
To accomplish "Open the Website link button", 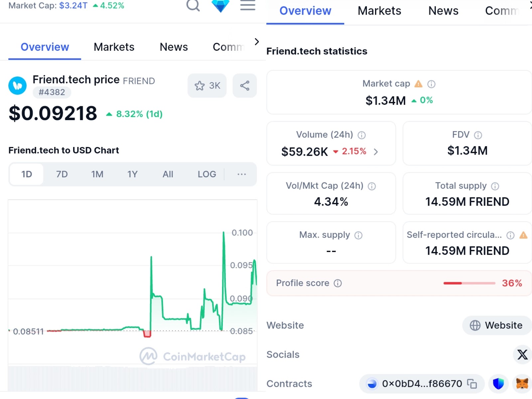I will coord(497,325).
